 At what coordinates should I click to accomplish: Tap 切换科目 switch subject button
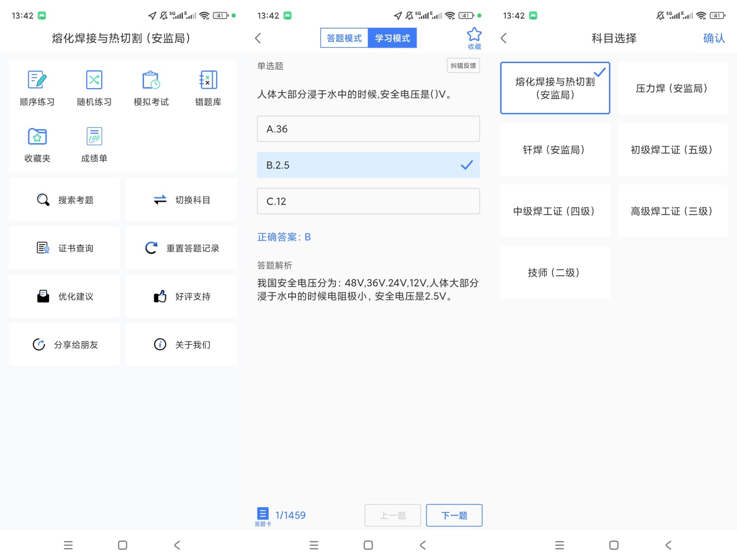tap(181, 200)
